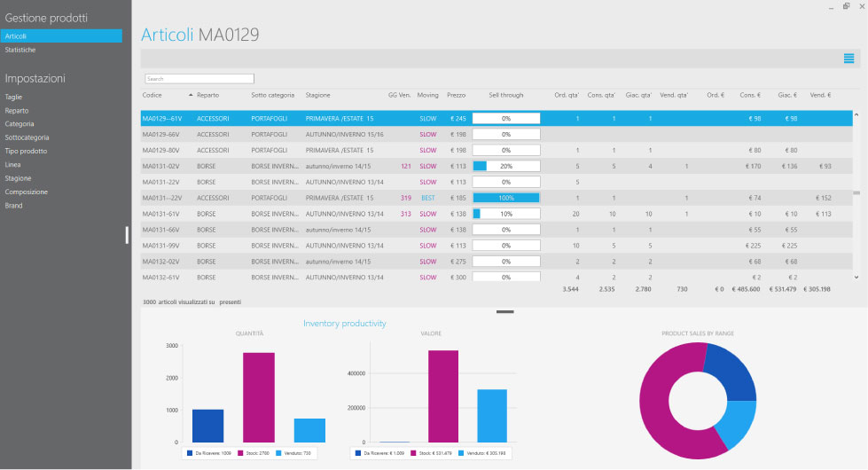
Task: Select Articoli in the sidebar
Action: pyautogui.click(x=61, y=36)
